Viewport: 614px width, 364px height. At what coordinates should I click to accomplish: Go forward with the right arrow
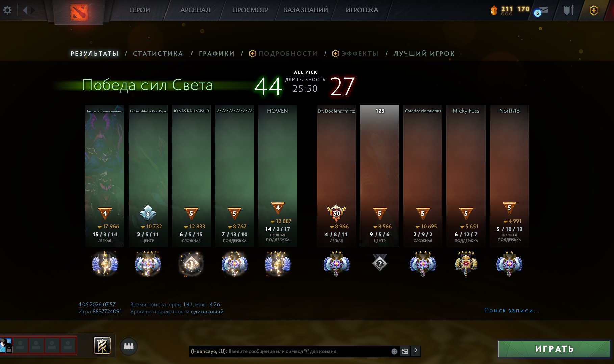coord(33,10)
